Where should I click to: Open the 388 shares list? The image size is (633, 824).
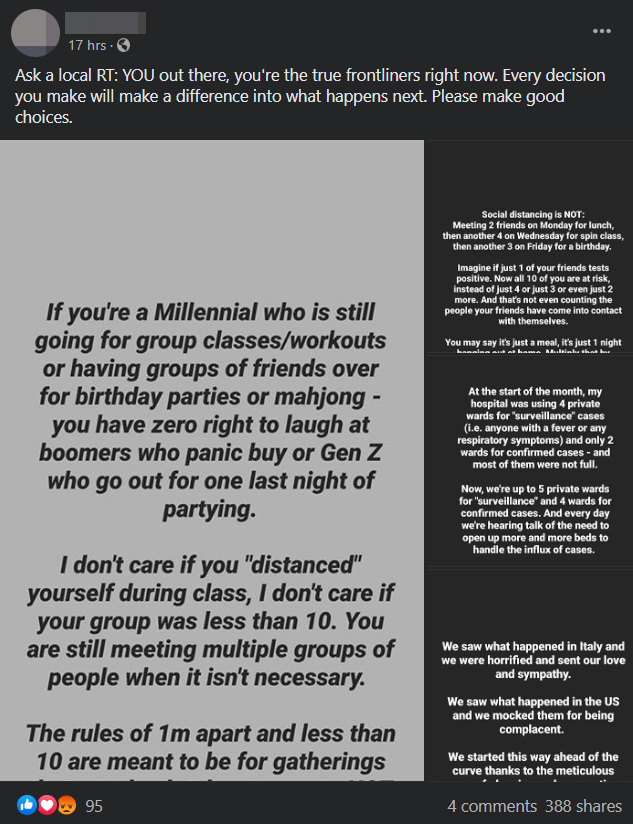pos(580,805)
